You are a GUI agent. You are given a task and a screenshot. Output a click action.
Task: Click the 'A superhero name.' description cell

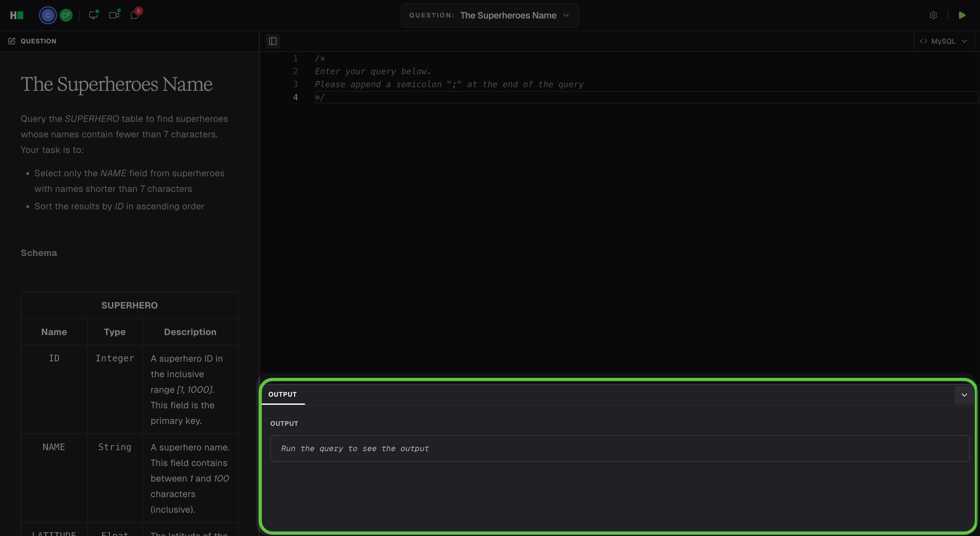pos(190,478)
